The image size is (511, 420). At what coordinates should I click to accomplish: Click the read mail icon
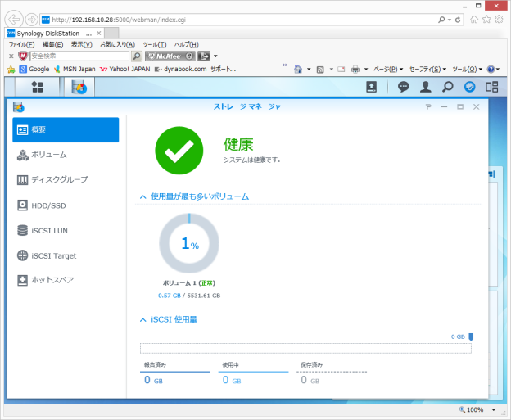click(x=341, y=69)
